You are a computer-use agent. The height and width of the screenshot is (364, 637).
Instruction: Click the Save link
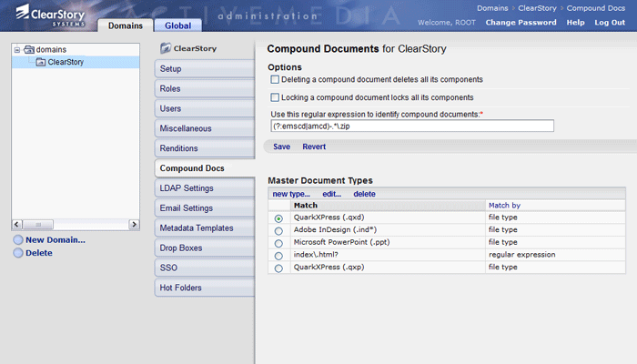click(x=281, y=147)
